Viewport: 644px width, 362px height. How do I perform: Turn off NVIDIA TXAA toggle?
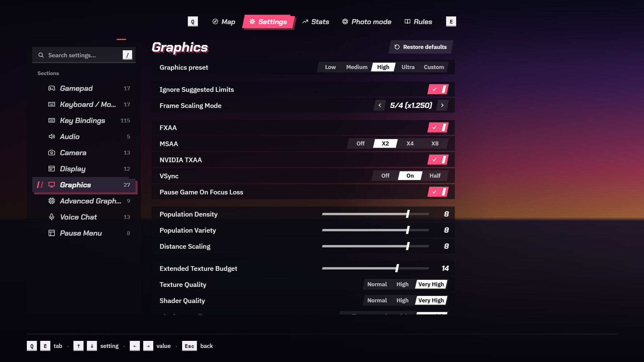(x=438, y=160)
